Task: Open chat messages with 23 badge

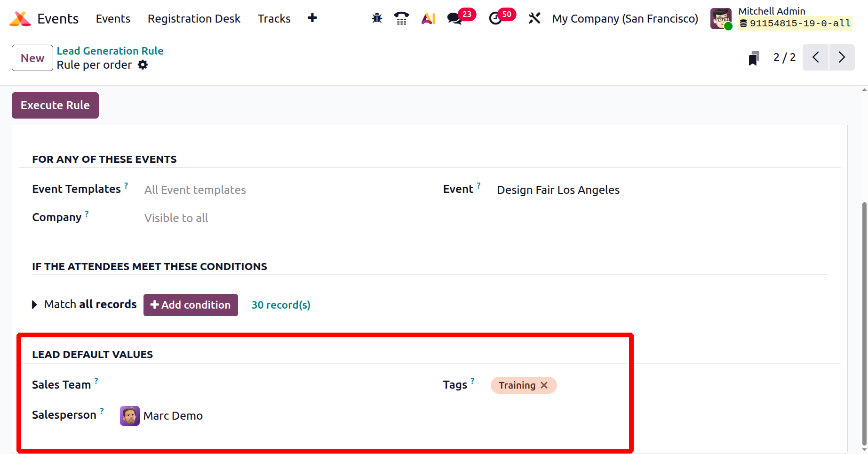Action: [455, 18]
